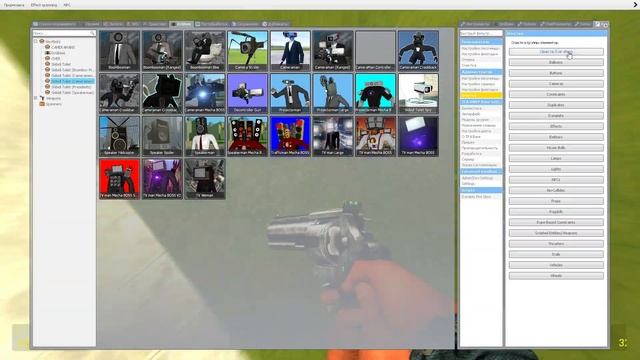Click the gun icon beside Weapons

[x=42, y=98]
